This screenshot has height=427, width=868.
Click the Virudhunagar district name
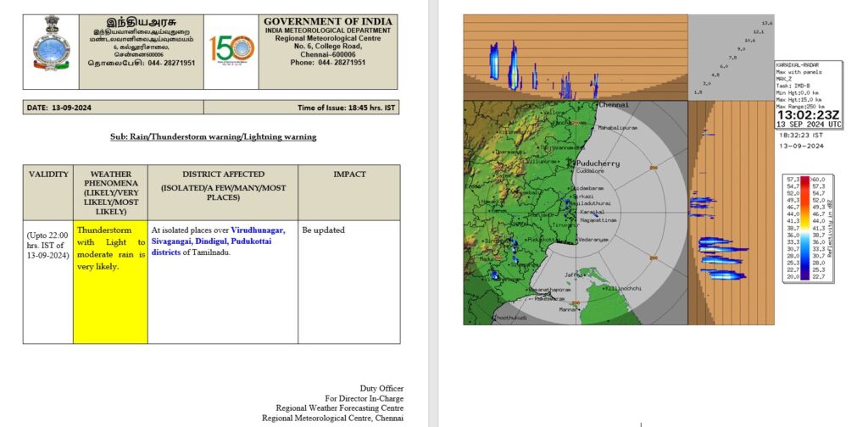[258, 230]
